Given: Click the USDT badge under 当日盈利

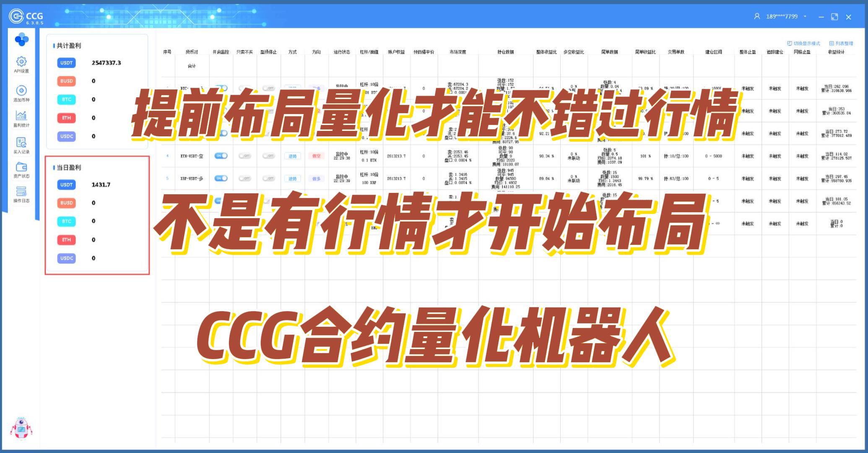Looking at the screenshot, I should pos(66,185).
